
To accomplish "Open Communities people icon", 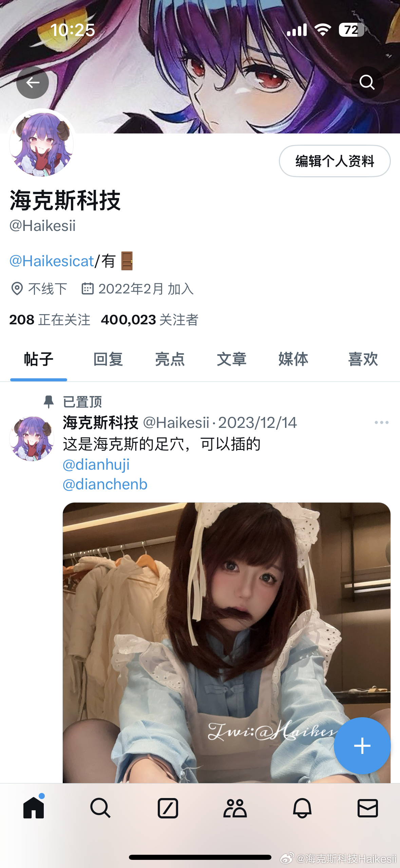I will point(235,808).
